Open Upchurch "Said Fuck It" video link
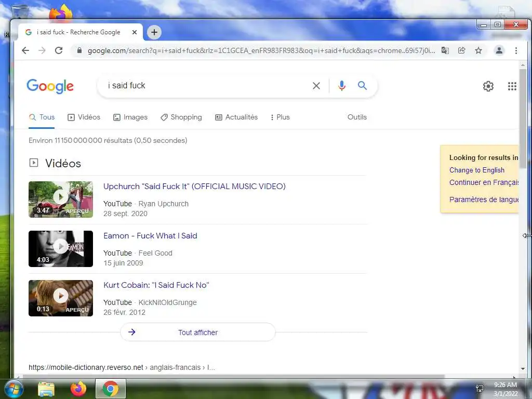532x399 pixels. pos(194,187)
